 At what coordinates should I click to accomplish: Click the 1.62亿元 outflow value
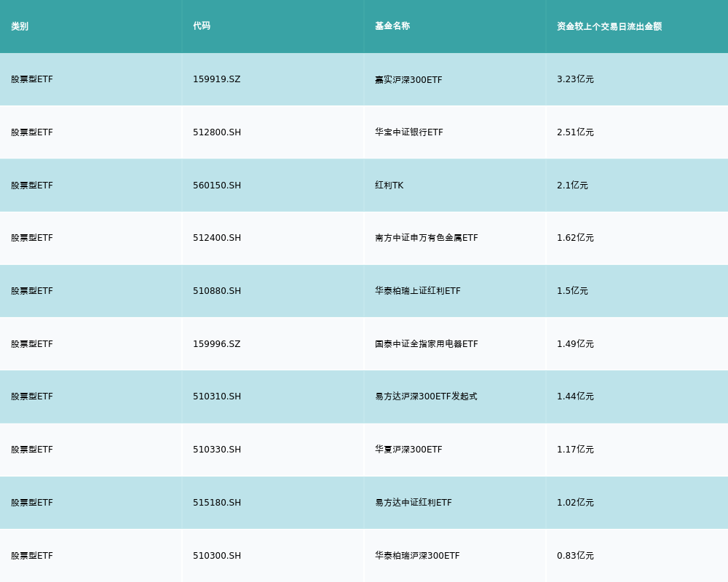click(x=575, y=238)
